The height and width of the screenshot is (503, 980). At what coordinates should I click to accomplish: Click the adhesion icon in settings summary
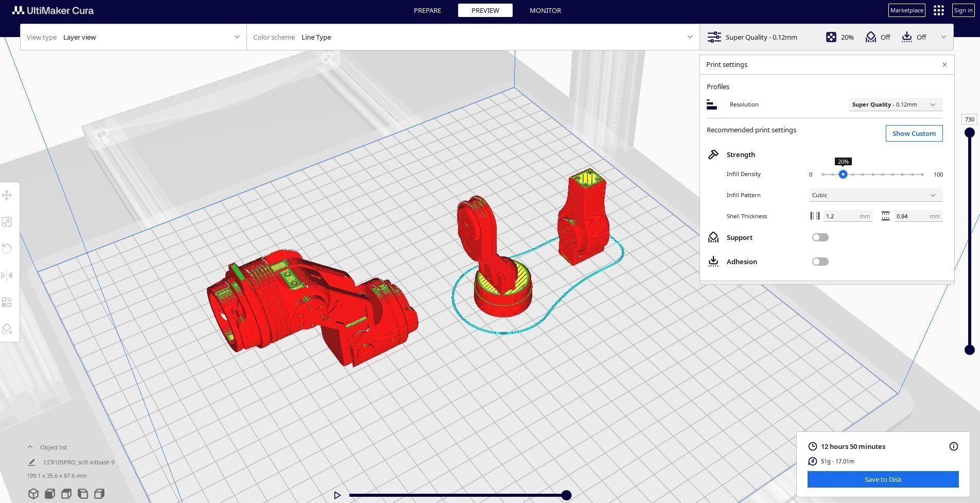tap(906, 37)
